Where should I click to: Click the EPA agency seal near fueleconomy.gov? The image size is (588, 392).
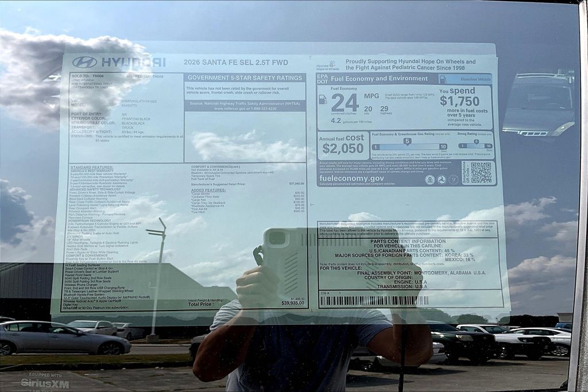pos(430,179)
